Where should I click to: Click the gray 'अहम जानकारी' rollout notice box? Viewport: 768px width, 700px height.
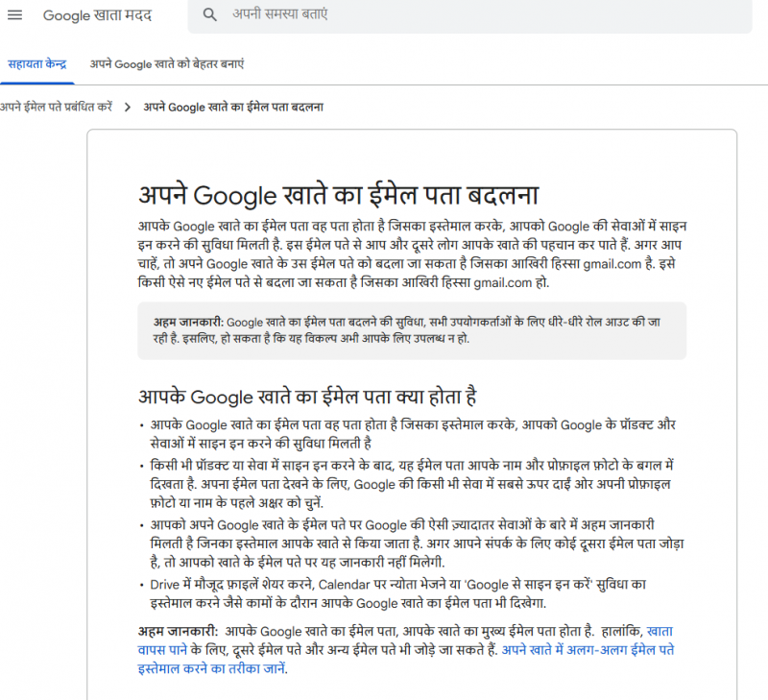tap(411, 330)
